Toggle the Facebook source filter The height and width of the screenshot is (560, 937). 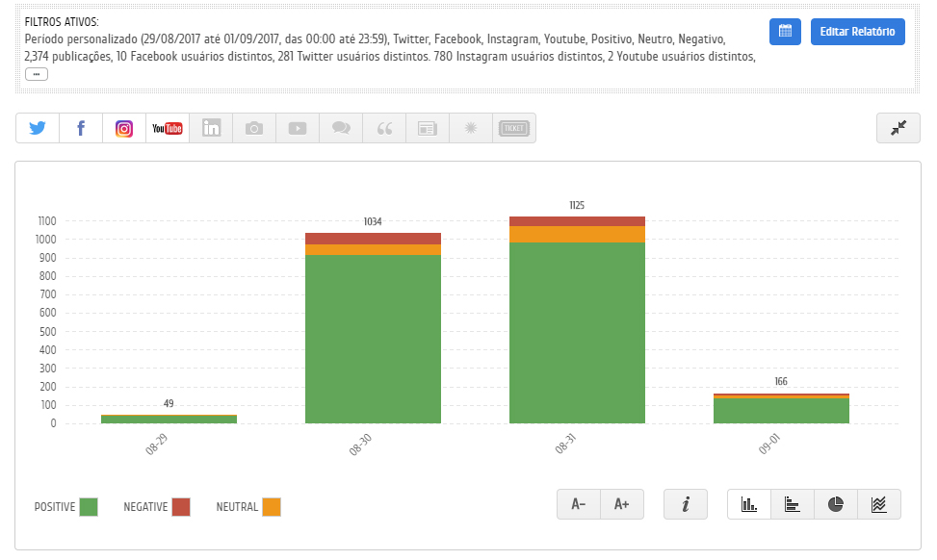[x=81, y=128]
